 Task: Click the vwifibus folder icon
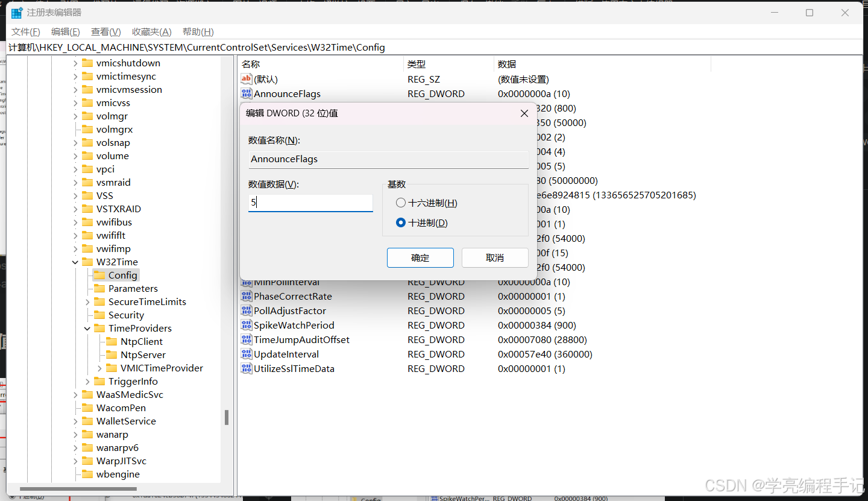pos(87,222)
